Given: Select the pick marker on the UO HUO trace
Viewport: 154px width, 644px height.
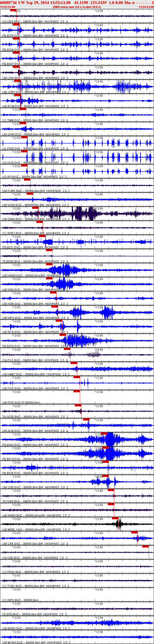Looking at the screenshot, I should point(24,151).
